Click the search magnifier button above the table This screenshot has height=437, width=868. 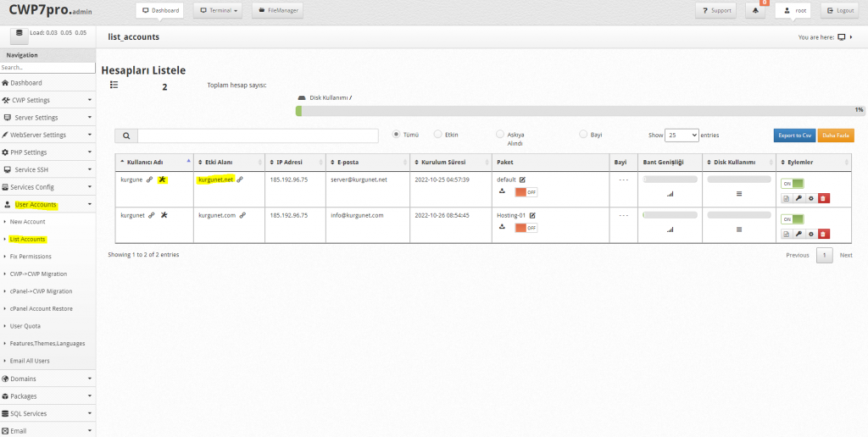click(x=126, y=136)
